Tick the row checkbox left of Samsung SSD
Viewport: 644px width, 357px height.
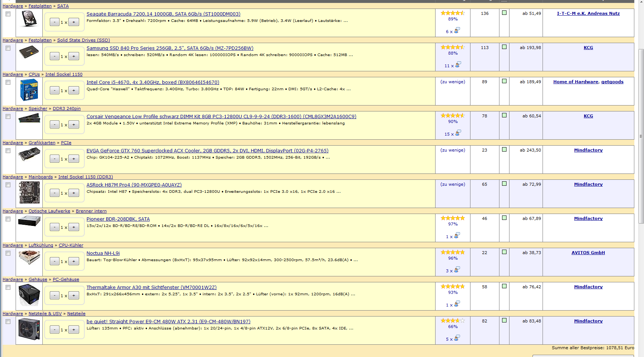(x=8, y=48)
